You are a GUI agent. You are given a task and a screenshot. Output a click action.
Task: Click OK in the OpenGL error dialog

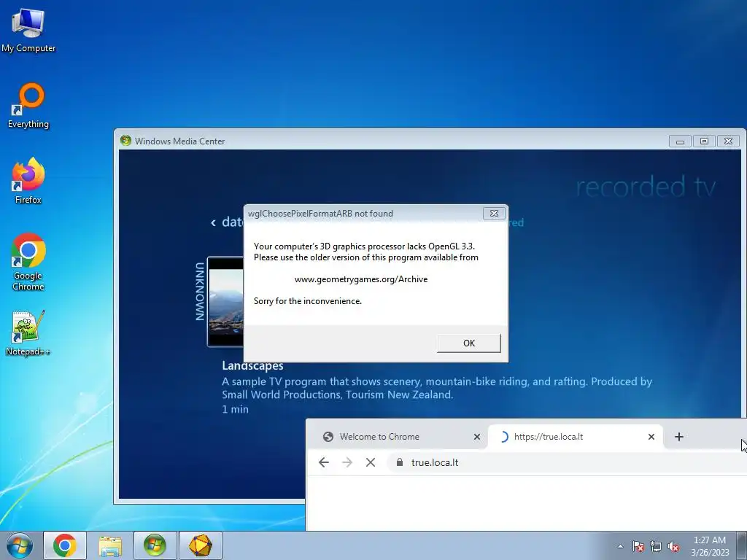pyautogui.click(x=469, y=343)
